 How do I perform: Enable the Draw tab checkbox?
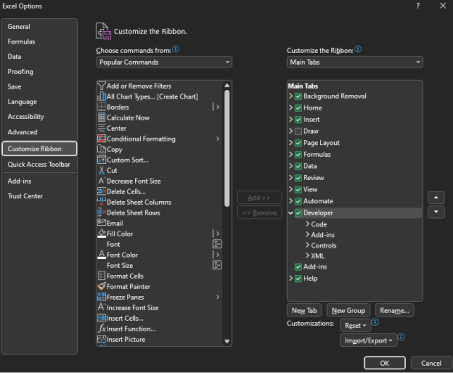(x=298, y=131)
